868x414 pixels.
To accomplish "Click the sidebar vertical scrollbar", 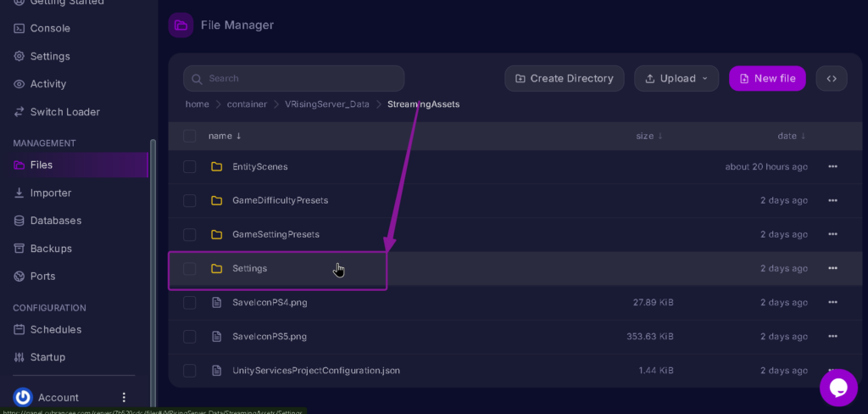I will coord(153,274).
